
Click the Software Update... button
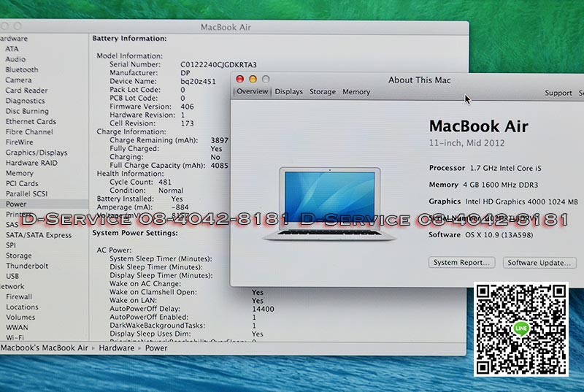click(x=539, y=263)
